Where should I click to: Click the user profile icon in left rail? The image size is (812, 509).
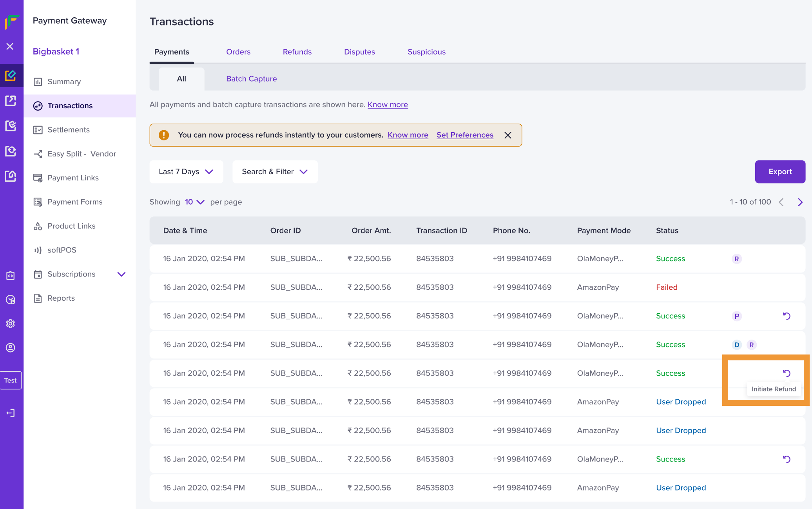point(11,348)
